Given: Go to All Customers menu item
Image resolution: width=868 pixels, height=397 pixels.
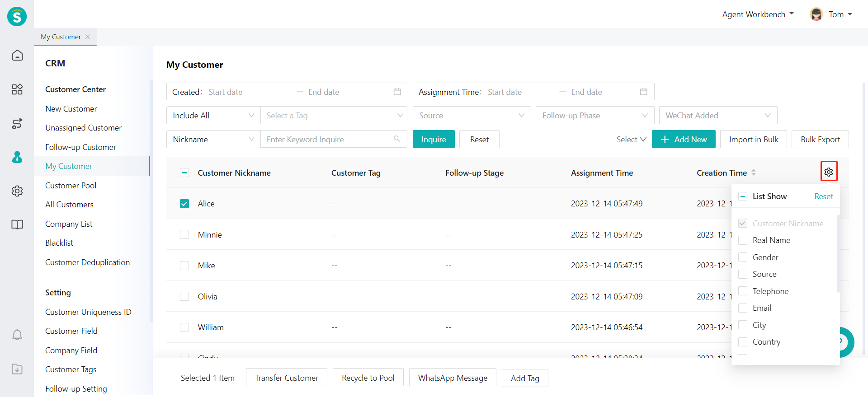Looking at the screenshot, I should (69, 205).
